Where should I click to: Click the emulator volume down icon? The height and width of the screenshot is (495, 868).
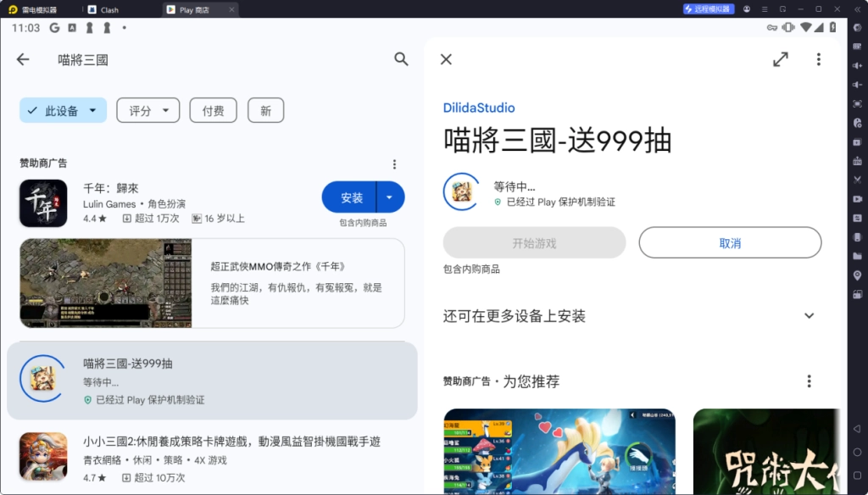[858, 85]
